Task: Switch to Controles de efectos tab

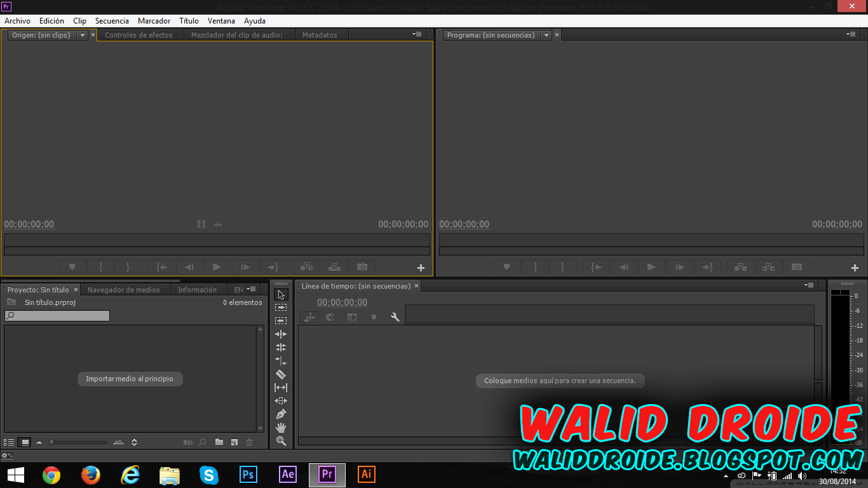Action: (139, 35)
